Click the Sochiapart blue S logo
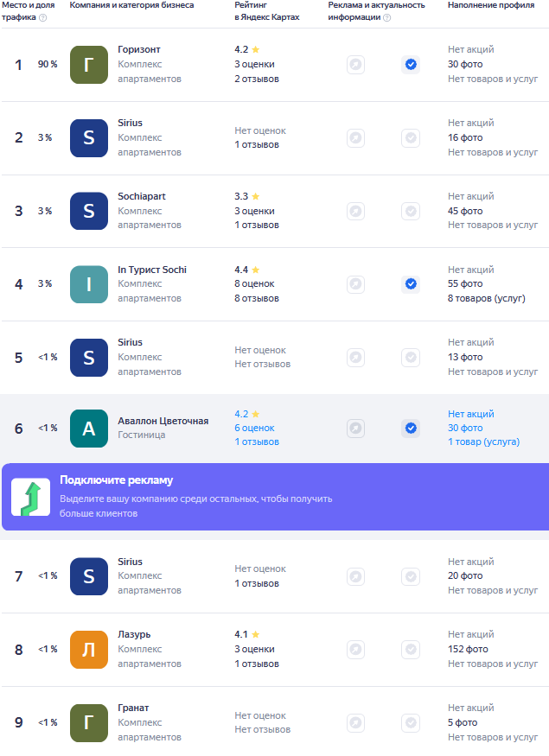 [x=89, y=211]
